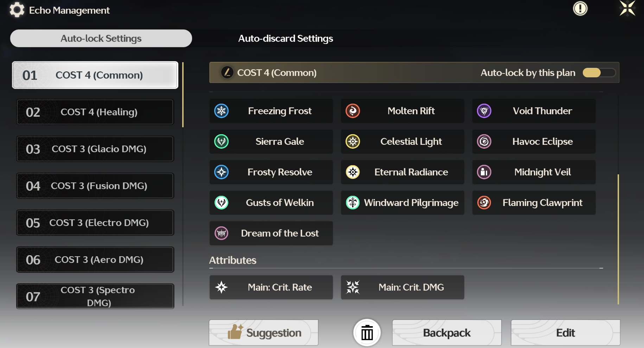Switch to Auto-discard Settings tab

pyautogui.click(x=286, y=38)
